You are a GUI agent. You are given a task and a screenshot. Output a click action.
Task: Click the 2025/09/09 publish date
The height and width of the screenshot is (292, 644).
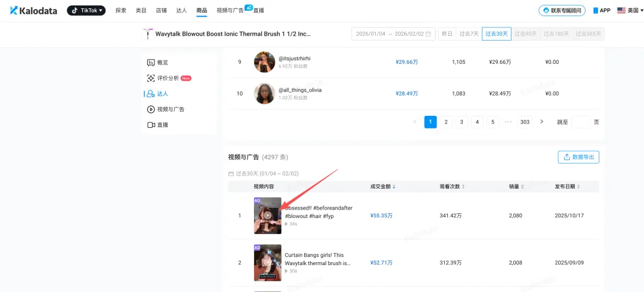click(x=569, y=263)
